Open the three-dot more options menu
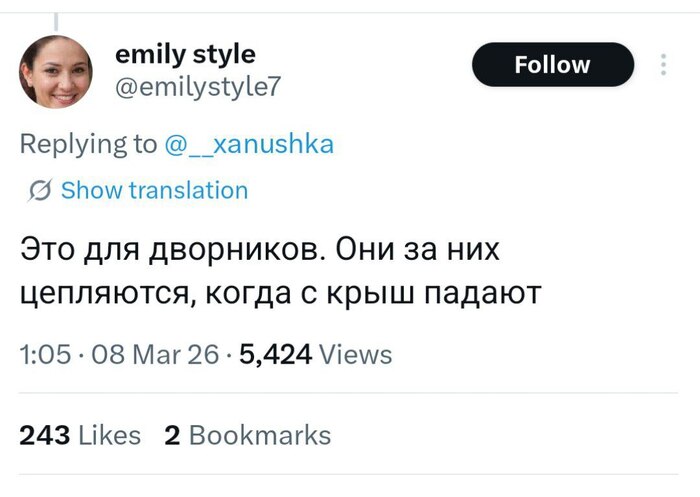This screenshot has width=700, height=497. coord(662,65)
